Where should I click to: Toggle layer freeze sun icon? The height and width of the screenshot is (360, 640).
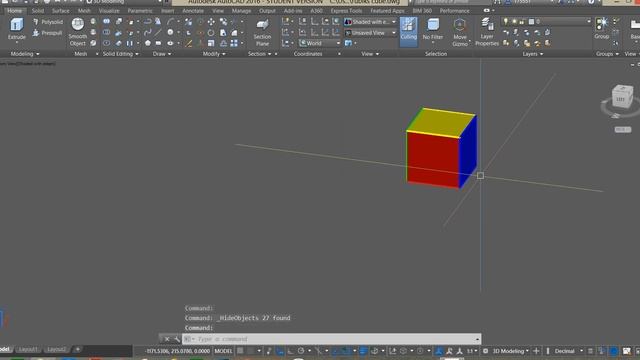click(514, 22)
